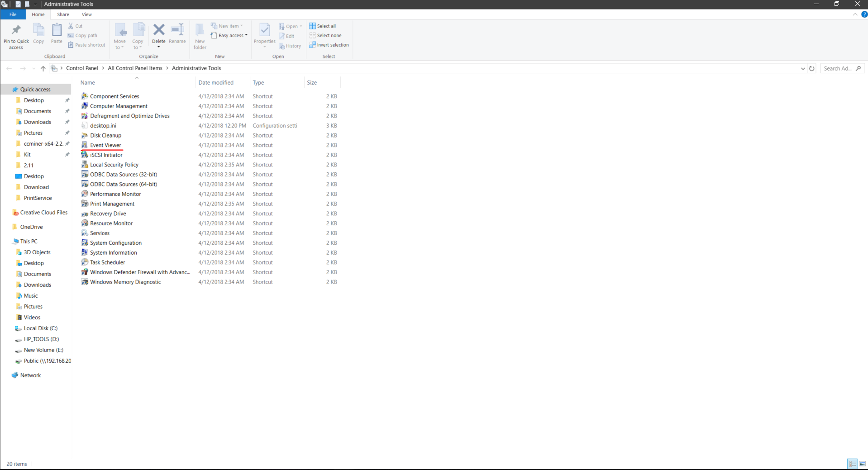Select the Task Scheduler clock icon
868x470 pixels.
tap(85, 262)
